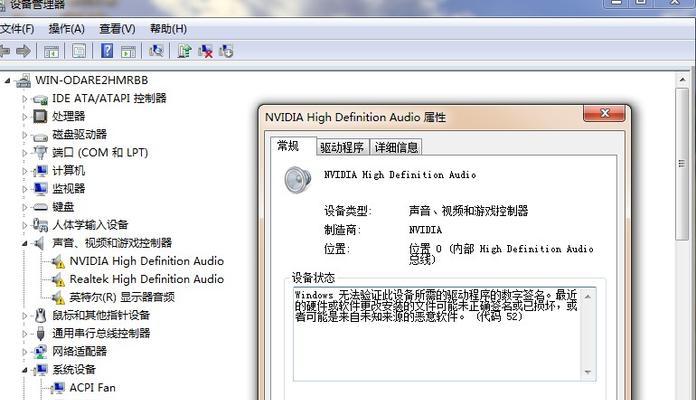Click the IDE ATA/ATAPI 控制器 icon
This screenshot has height=400, width=696.
pos(40,99)
